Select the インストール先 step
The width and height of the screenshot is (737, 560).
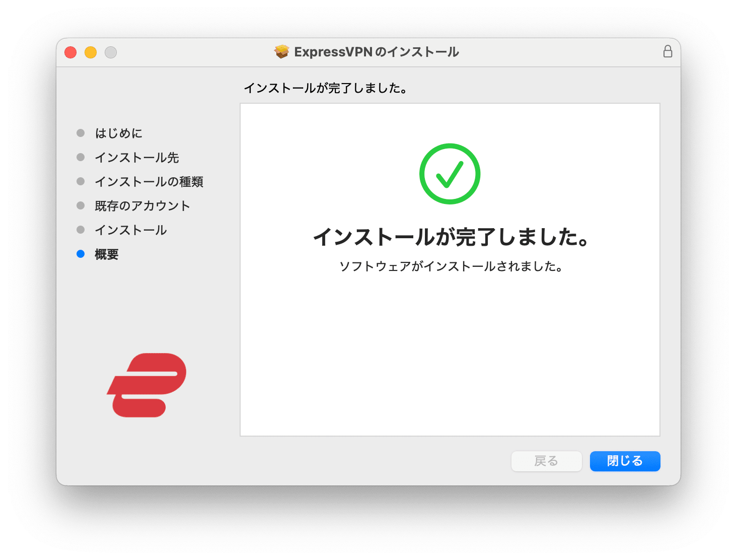click(137, 158)
